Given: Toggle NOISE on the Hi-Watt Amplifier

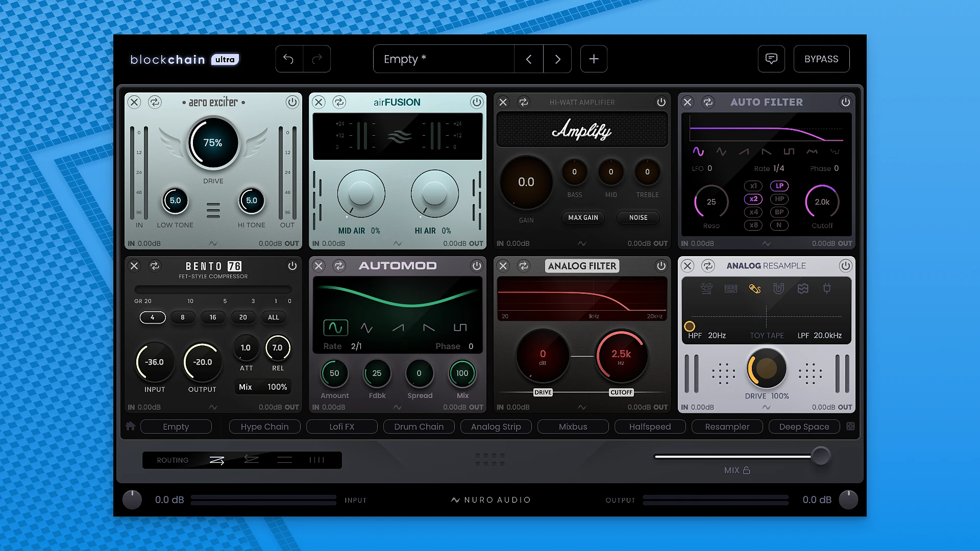Looking at the screenshot, I should coord(638,218).
